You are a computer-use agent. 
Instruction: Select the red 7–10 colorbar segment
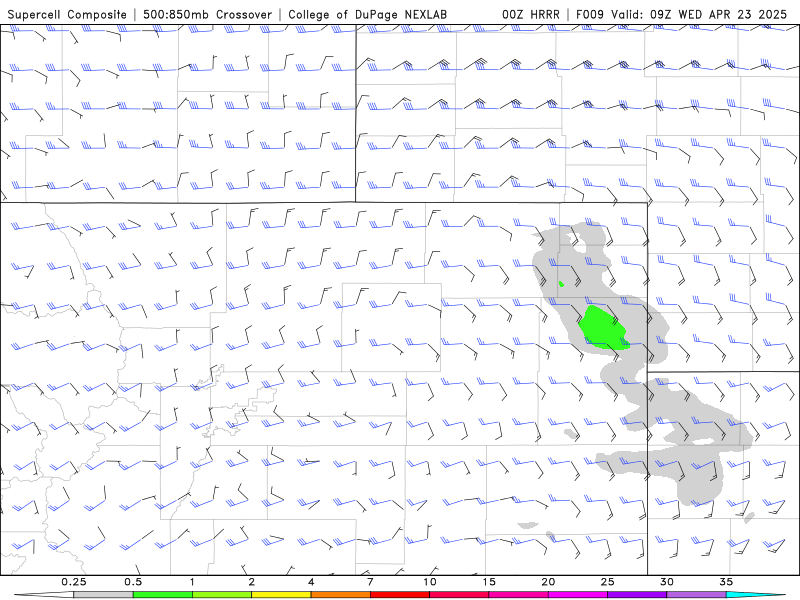click(399, 595)
